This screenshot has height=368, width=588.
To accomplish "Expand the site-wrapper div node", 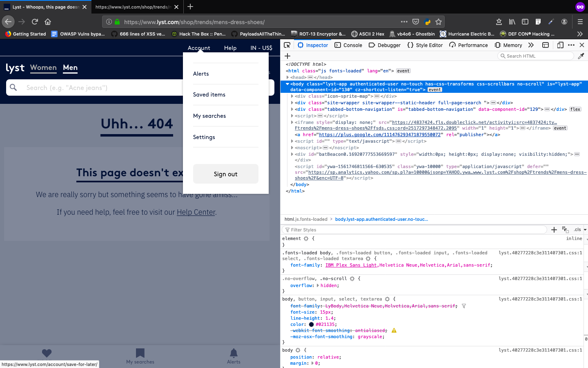I will coord(292,103).
